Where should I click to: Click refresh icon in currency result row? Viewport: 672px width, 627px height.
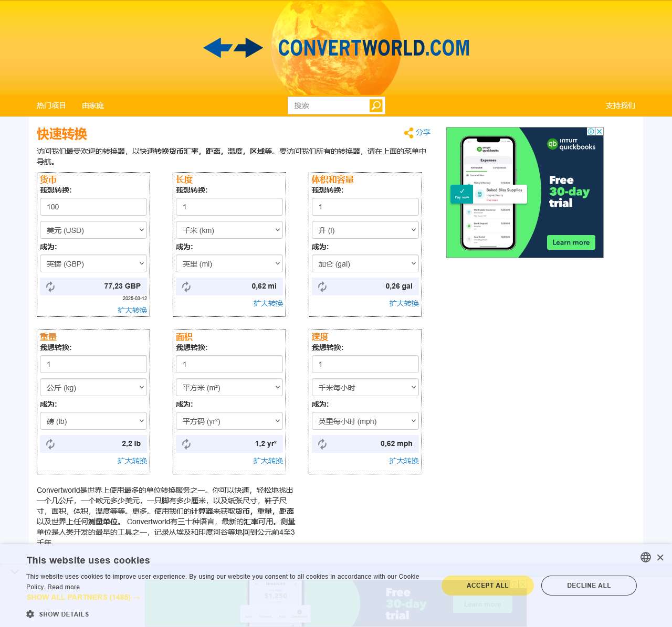[x=50, y=286]
